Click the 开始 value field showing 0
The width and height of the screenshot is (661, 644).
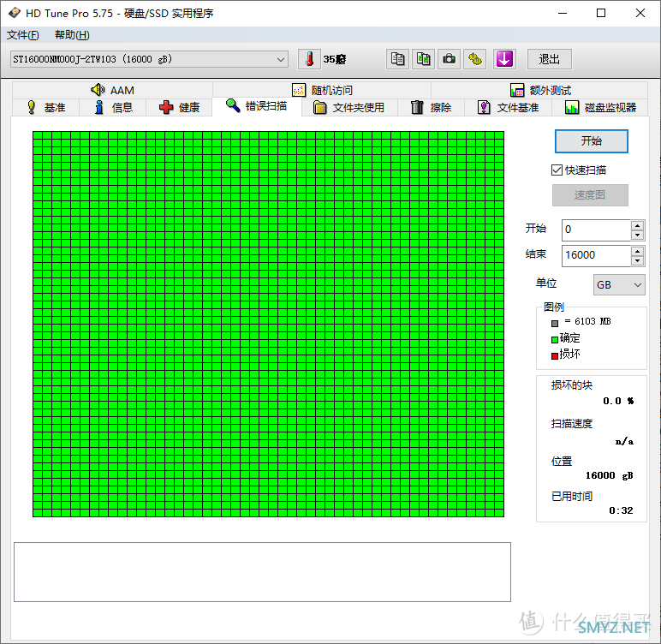pyautogui.click(x=596, y=230)
